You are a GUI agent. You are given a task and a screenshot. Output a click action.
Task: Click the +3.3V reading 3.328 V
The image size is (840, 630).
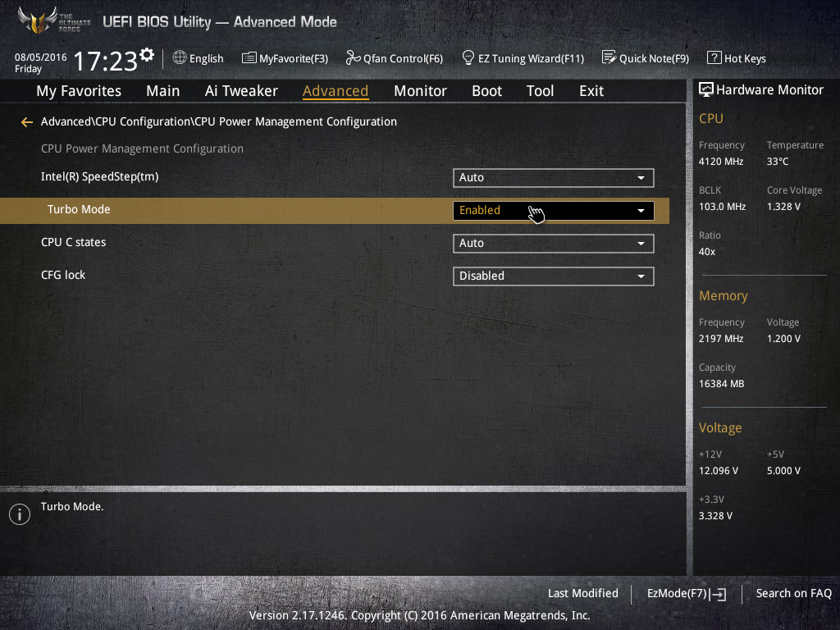(715, 516)
